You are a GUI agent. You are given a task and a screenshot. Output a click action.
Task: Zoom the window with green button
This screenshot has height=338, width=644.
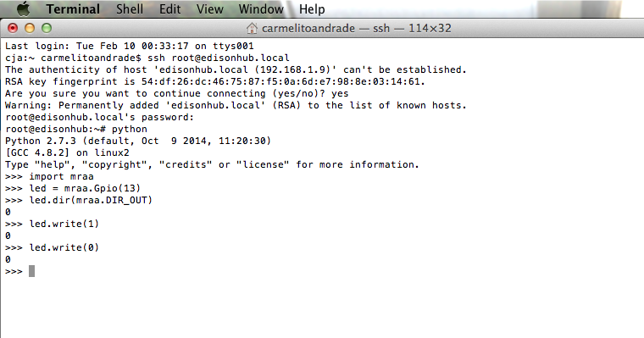click(47, 28)
